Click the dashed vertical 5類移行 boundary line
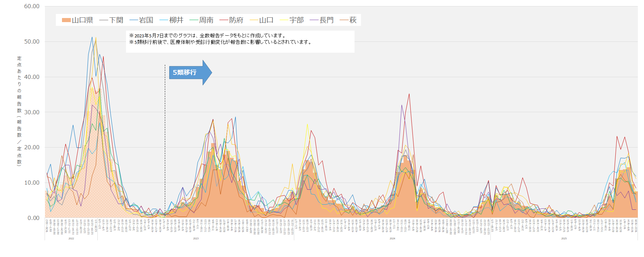This screenshot has height=257, width=644. click(x=165, y=136)
